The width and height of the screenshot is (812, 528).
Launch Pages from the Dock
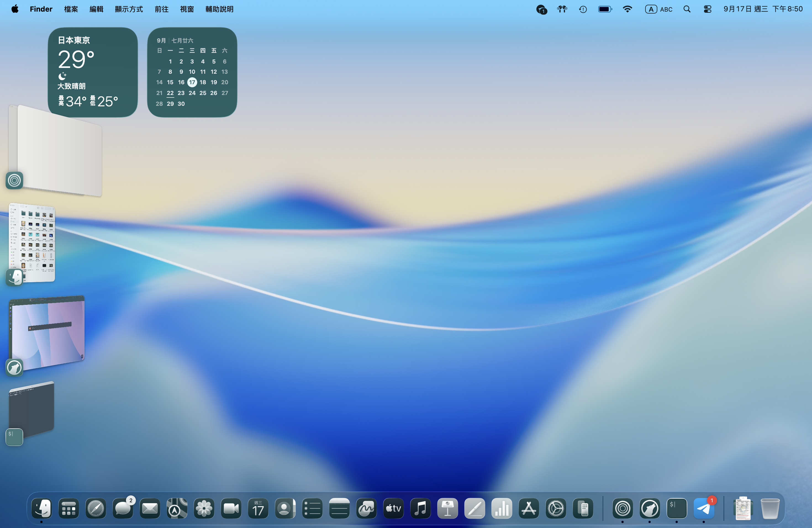pyautogui.click(x=474, y=509)
